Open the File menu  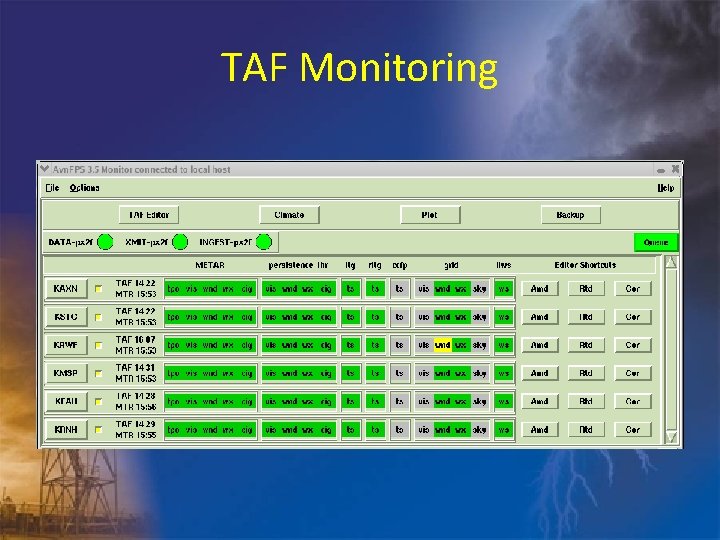(52, 188)
